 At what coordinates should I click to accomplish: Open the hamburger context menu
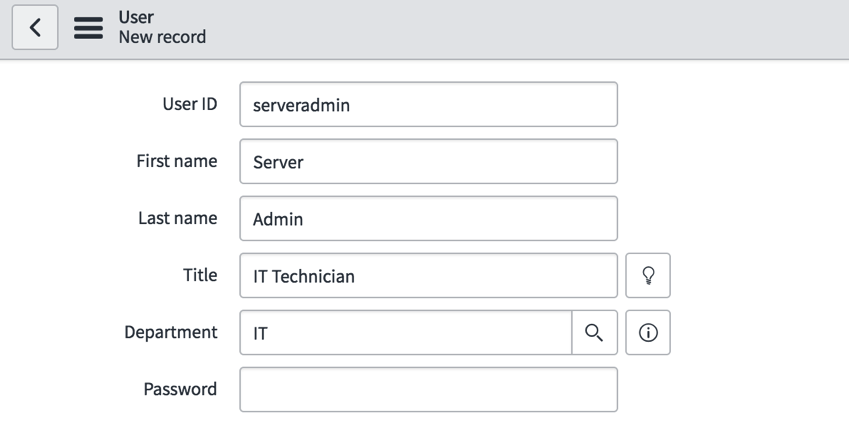pos(89,28)
